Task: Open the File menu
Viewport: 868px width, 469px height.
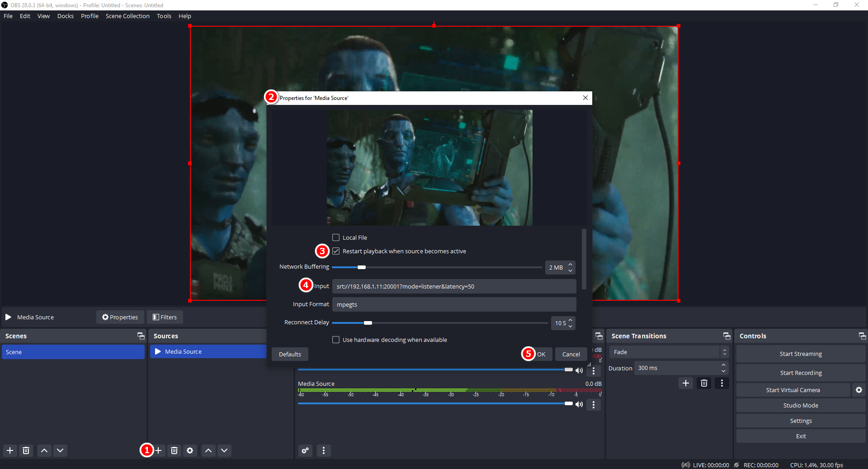Action: (8, 16)
